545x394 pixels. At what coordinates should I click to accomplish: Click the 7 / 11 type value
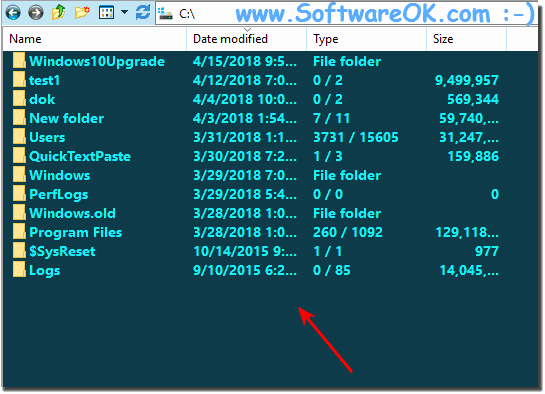(331, 118)
